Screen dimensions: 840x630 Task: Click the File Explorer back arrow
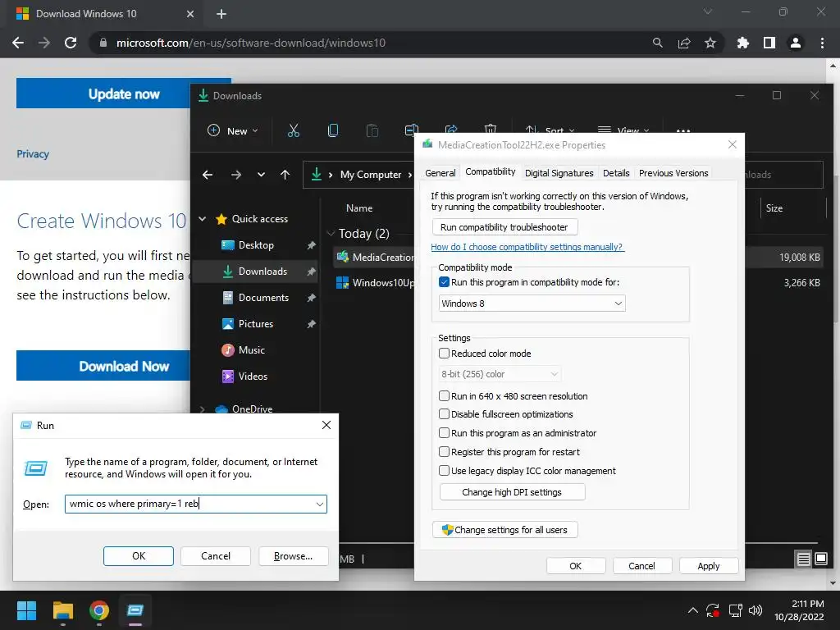click(x=208, y=174)
